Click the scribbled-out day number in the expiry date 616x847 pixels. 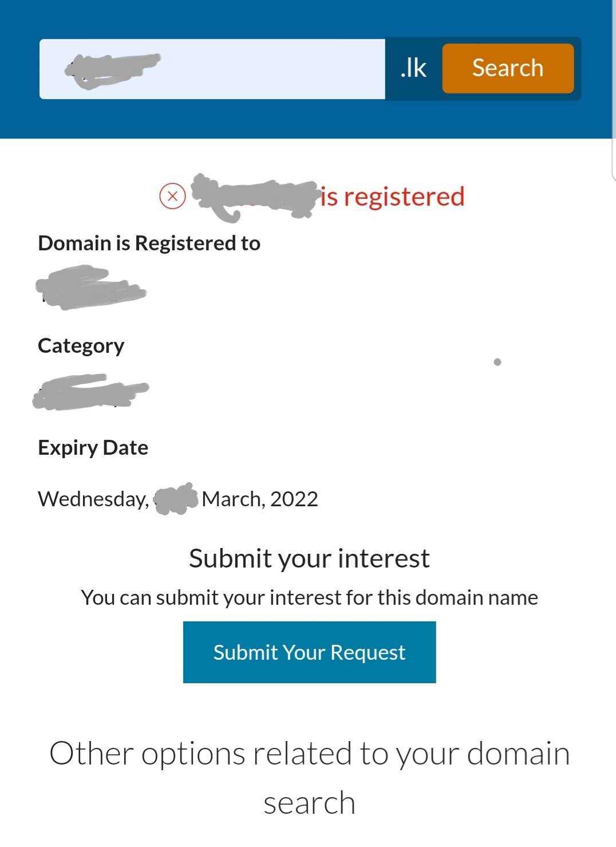(176, 499)
